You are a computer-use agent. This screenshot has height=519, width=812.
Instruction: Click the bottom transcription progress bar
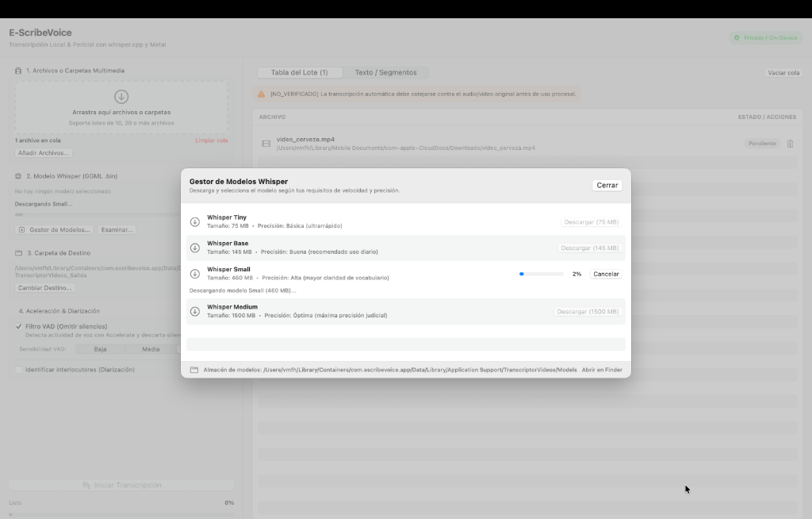pyautogui.click(x=121, y=514)
